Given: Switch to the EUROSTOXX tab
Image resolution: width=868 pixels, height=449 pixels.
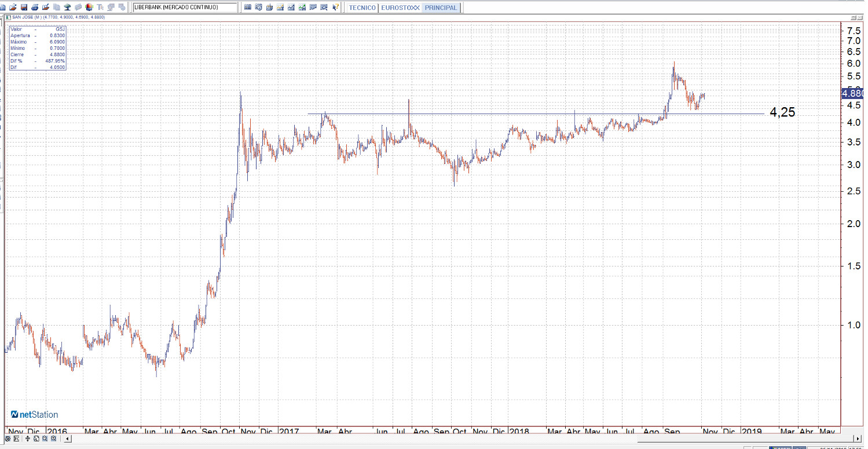Looking at the screenshot, I should [400, 8].
